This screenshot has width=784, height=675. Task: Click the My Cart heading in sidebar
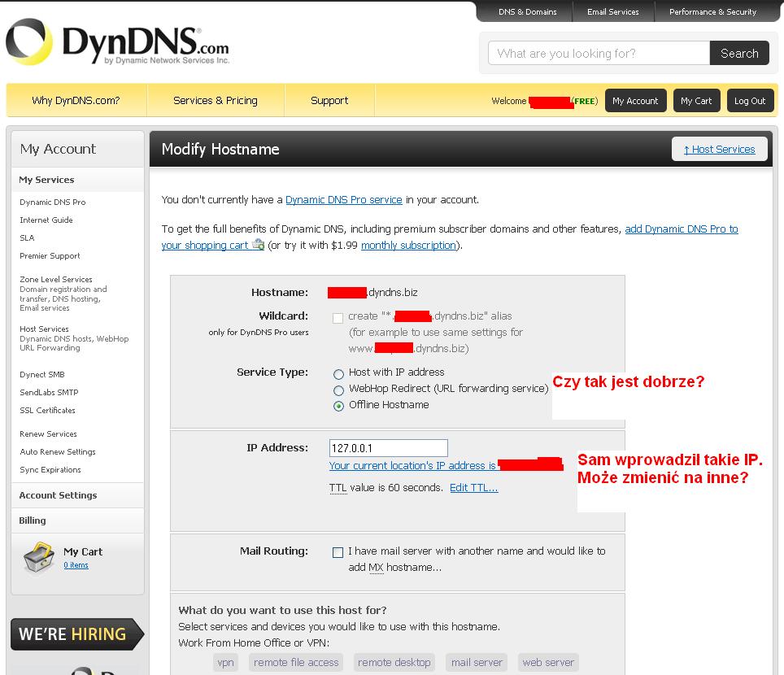[83, 551]
